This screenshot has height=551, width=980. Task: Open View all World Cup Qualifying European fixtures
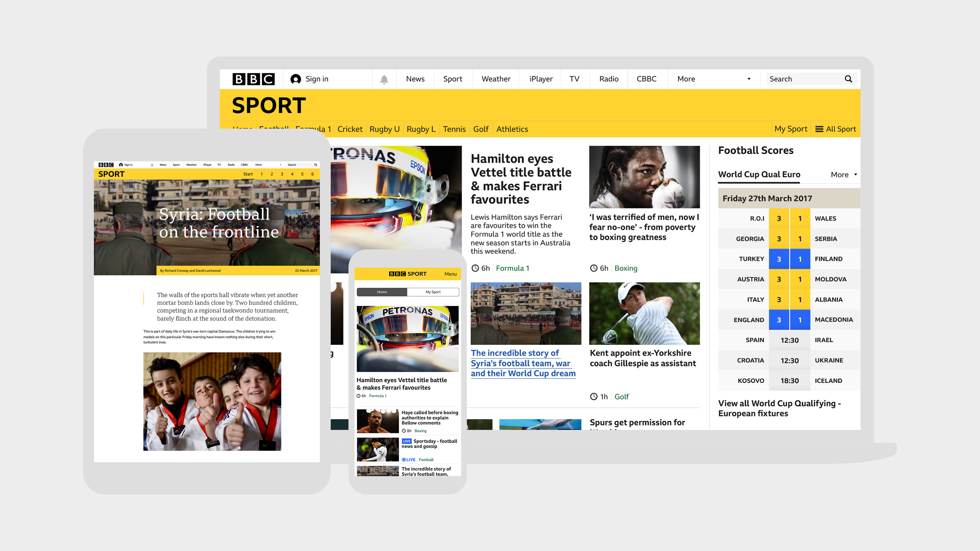[780, 408]
